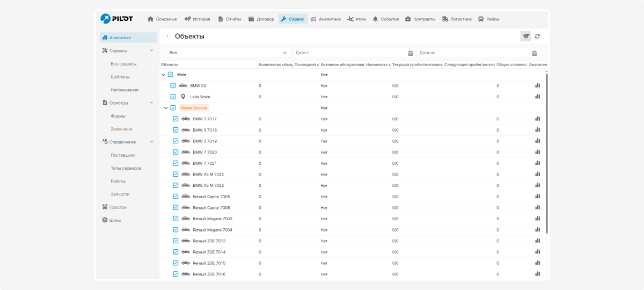This screenshot has height=290, width=644.
Task: Open analytics chart icon for Renault ZOE 7016
Action: pyautogui.click(x=537, y=274)
